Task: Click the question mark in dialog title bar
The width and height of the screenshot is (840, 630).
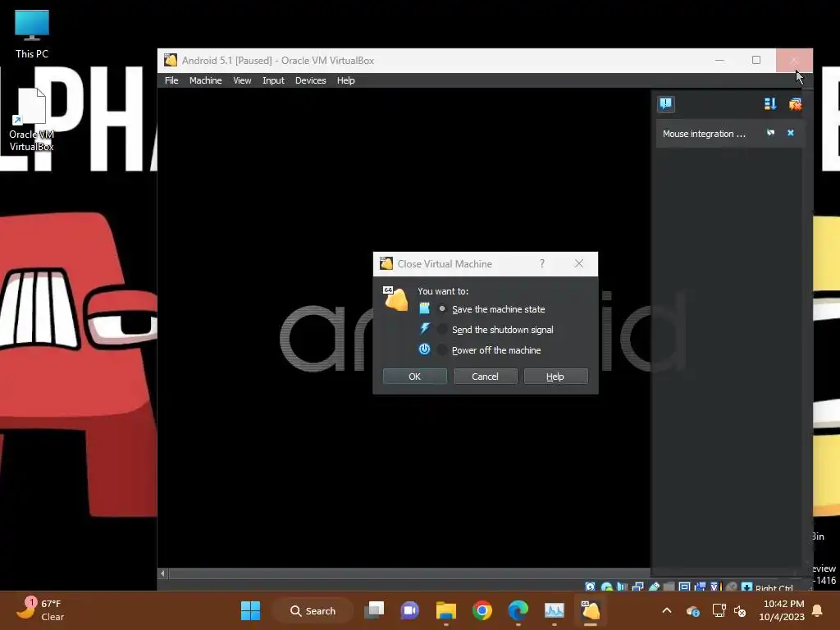Action: point(542,263)
